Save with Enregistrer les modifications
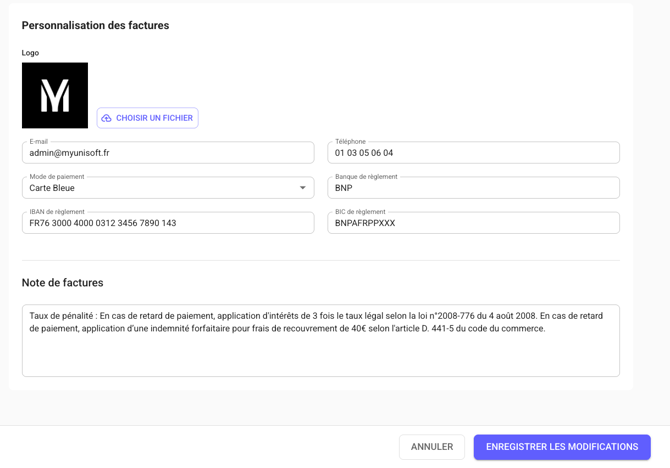 pos(561,447)
